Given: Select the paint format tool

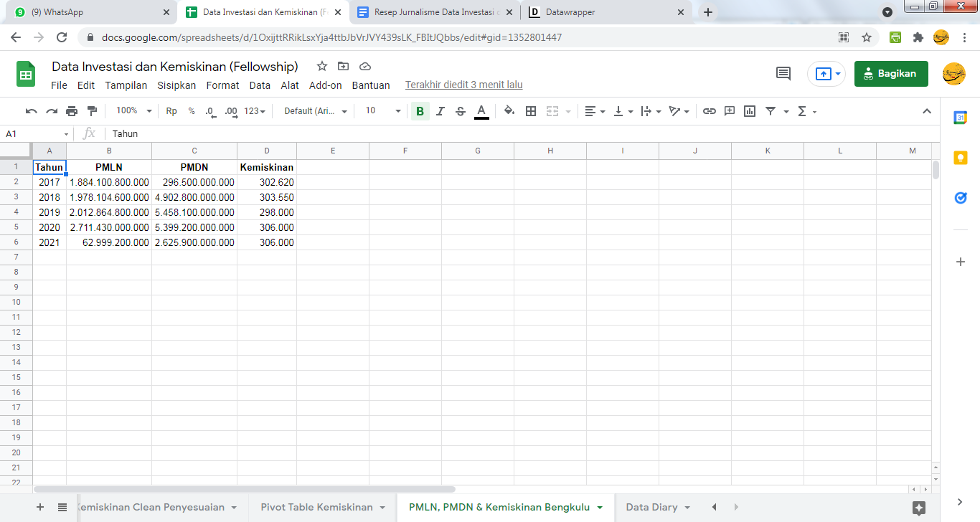Looking at the screenshot, I should (x=92, y=111).
